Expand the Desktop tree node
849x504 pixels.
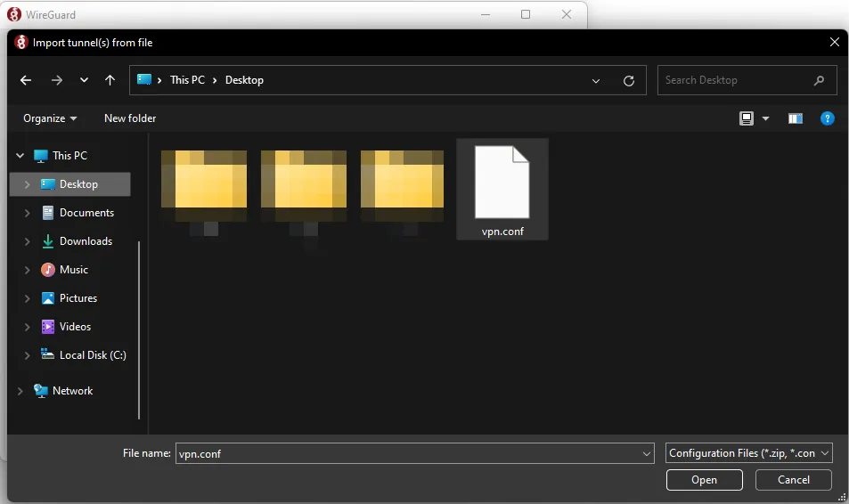pos(27,184)
